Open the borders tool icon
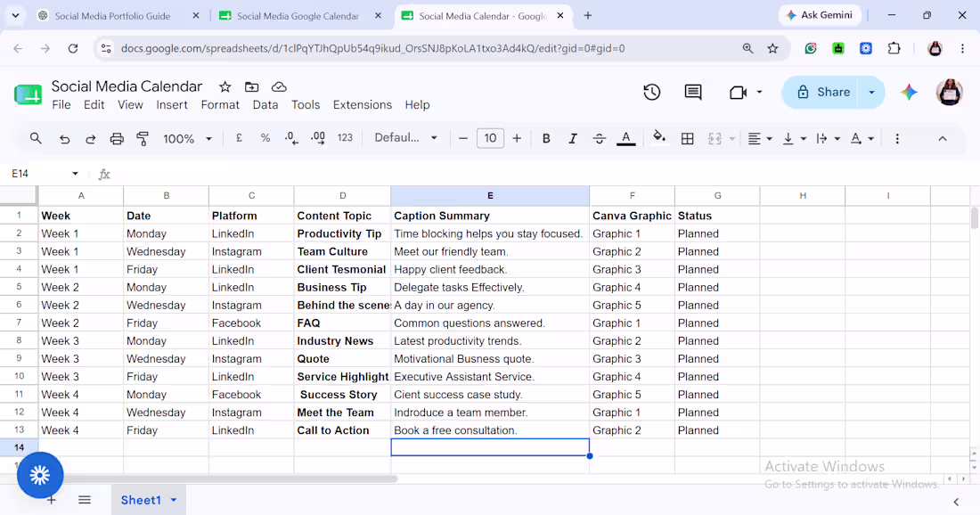This screenshot has width=980, height=515. (687, 139)
